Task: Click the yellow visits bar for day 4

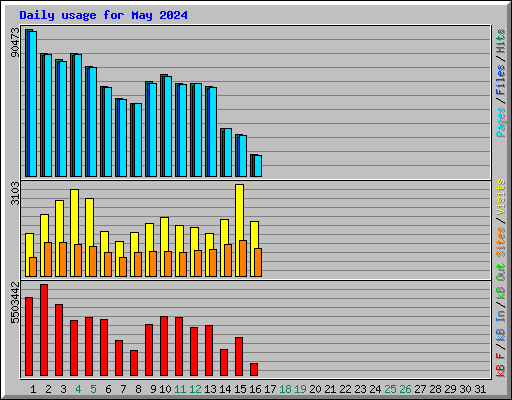Action: tap(74, 217)
